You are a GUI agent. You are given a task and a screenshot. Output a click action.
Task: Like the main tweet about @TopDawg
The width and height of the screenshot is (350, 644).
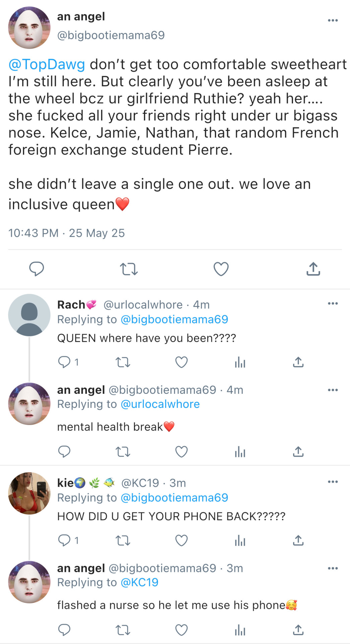(221, 269)
